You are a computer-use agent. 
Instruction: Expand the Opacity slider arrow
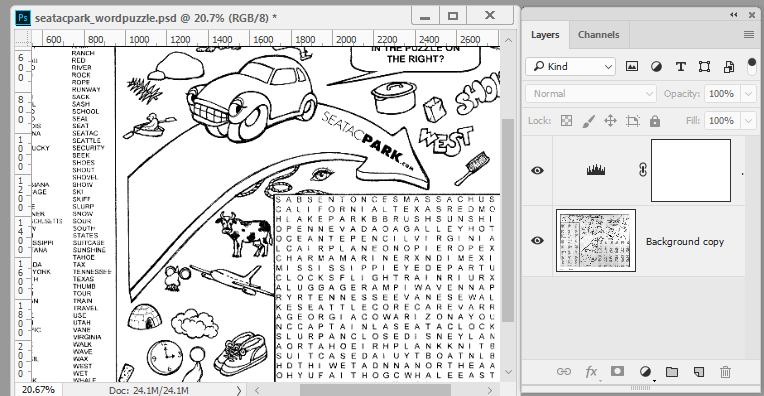click(748, 94)
